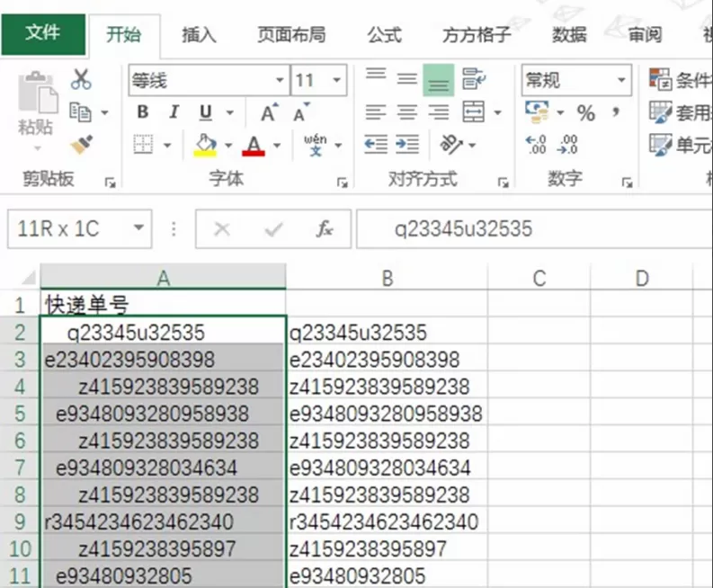The height and width of the screenshot is (588, 713).
Task: Apply cell borders icon
Action: 143,145
